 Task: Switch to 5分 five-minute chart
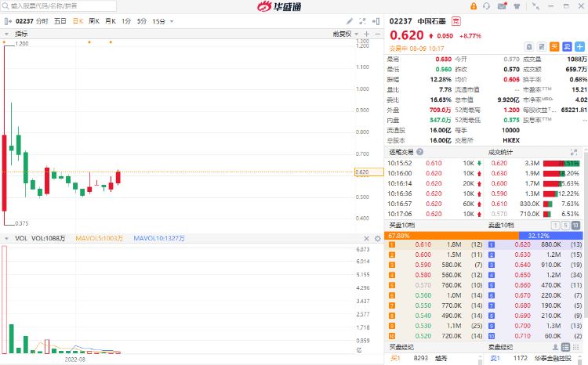pos(142,21)
